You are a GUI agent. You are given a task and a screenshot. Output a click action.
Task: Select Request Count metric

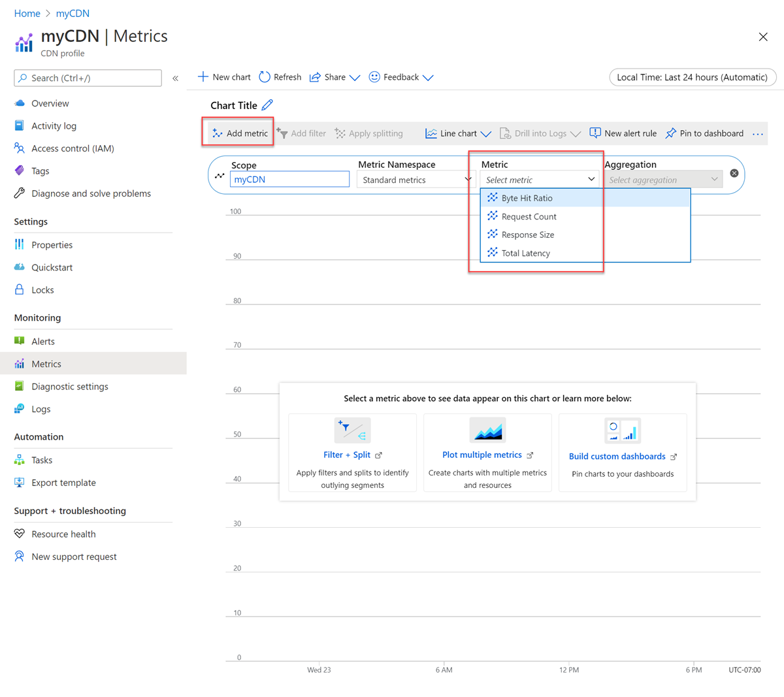pos(585,216)
